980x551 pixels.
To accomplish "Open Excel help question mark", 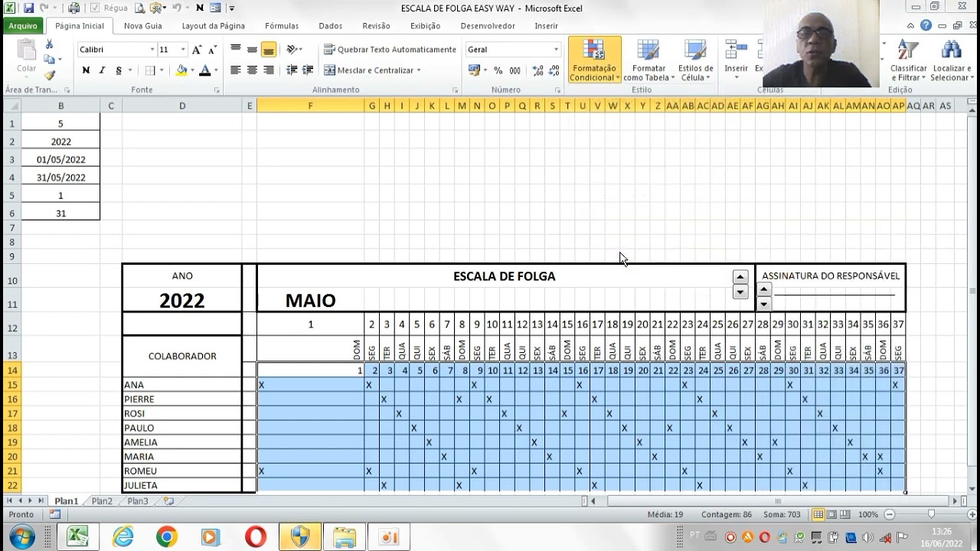I will click(926, 25).
